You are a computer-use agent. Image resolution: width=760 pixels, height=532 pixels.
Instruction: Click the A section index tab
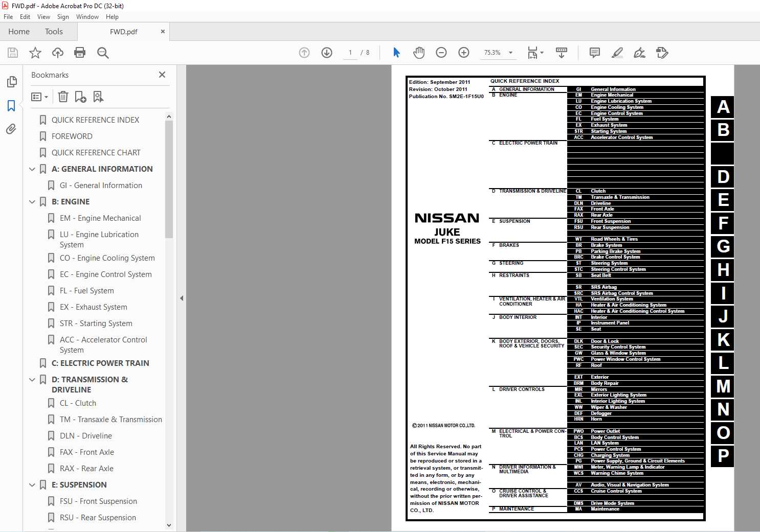(723, 107)
